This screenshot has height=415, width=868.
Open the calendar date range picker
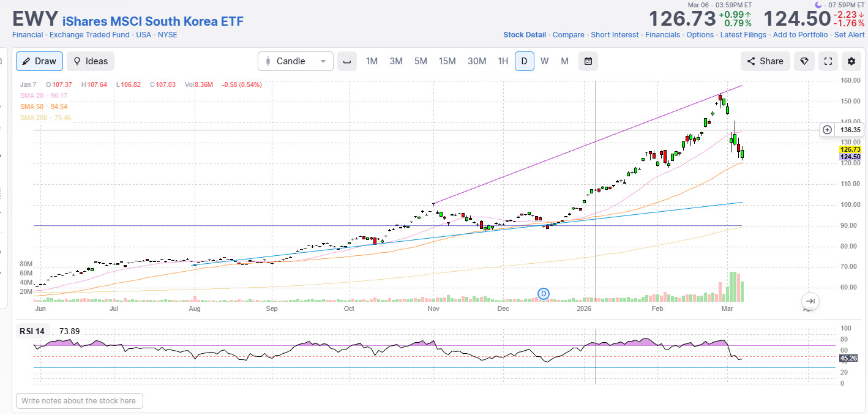(x=588, y=61)
